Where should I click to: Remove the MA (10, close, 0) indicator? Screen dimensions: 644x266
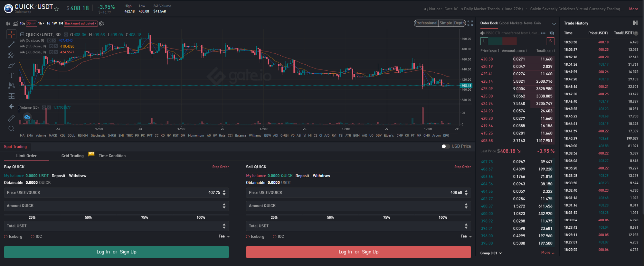click(56, 46)
